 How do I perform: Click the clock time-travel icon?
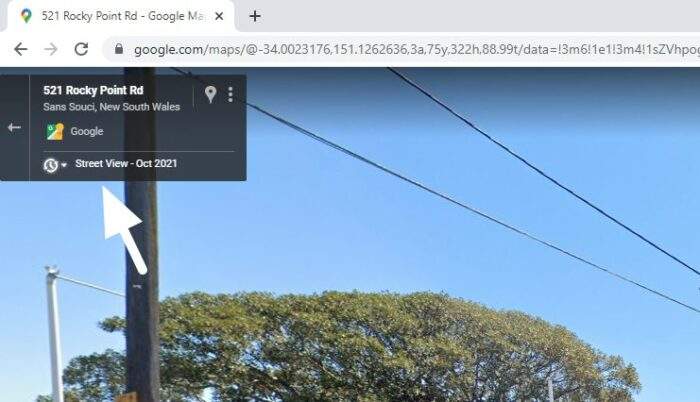click(x=50, y=165)
